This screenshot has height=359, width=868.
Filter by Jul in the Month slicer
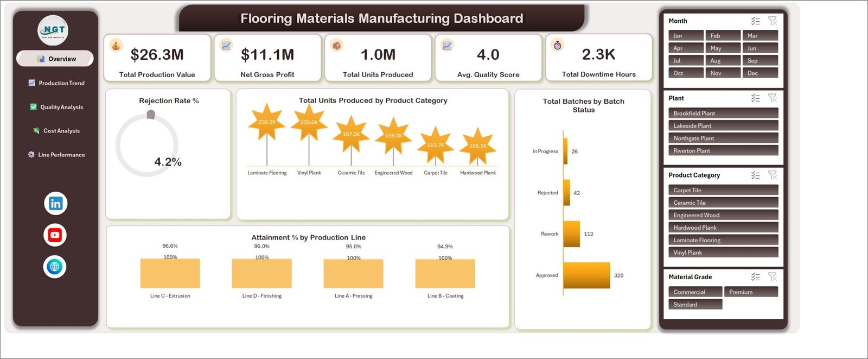click(686, 61)
